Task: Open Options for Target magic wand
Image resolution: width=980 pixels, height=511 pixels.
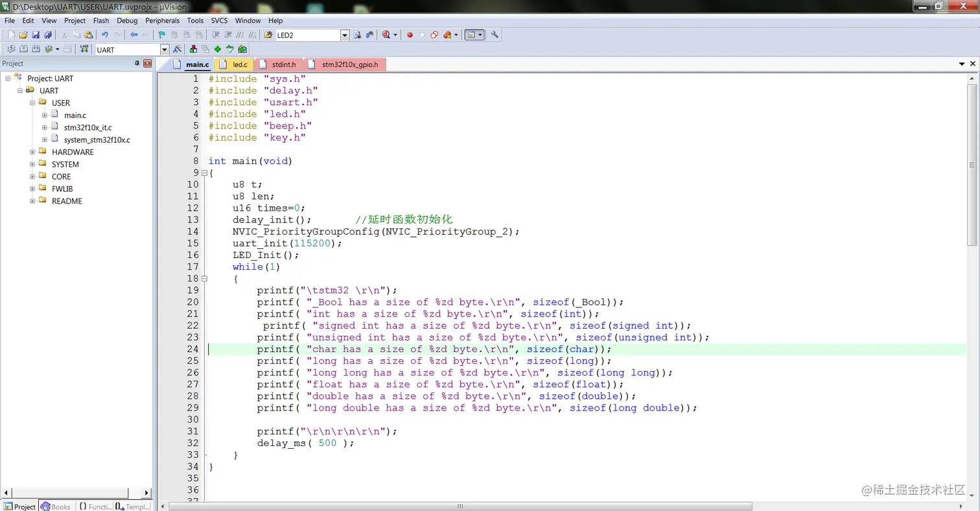Action: [x=176, y=49]
